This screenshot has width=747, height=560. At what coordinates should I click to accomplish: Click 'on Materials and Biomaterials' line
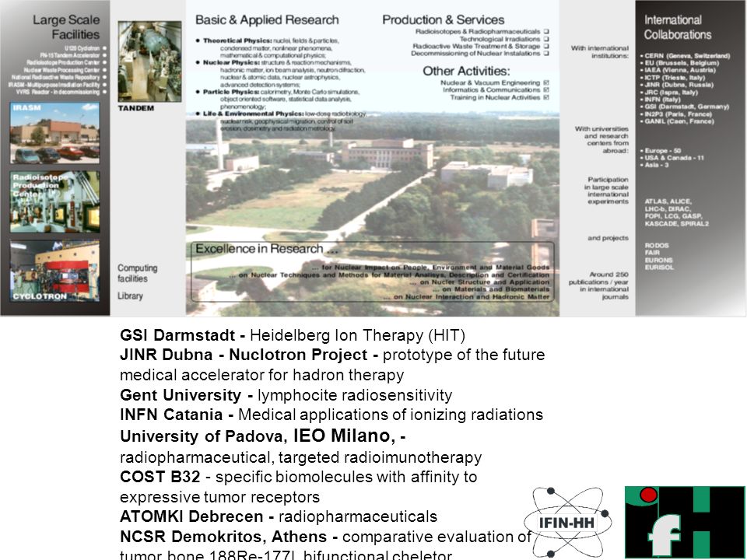(491, 289)
